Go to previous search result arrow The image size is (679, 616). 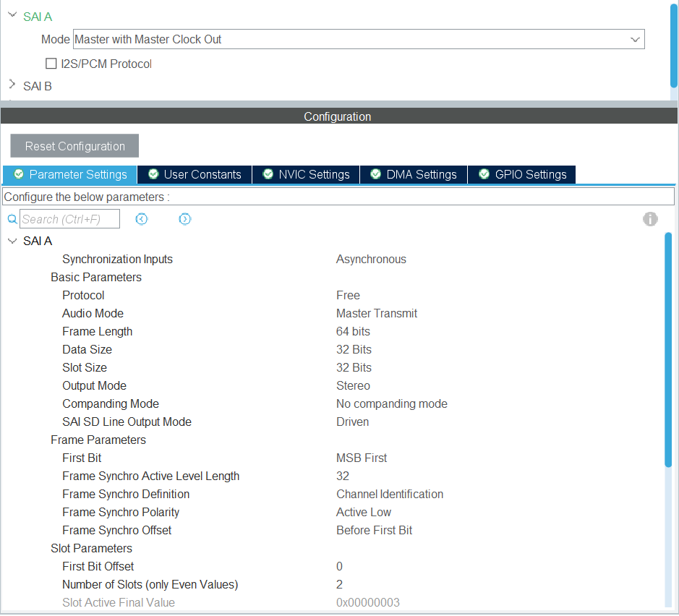pos(142,219)
